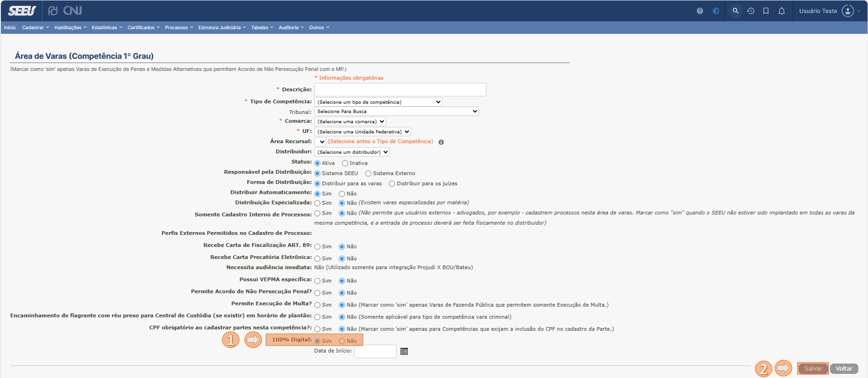
Task: Set Recebe Carta Precatória Eletrônica to Sim
Action: [317, 259]
